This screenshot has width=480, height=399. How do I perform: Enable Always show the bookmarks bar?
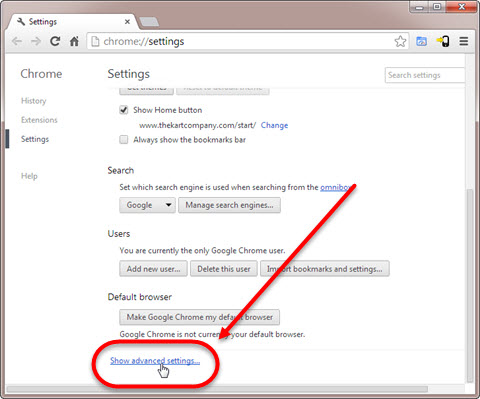pyautogui.click(x=124, y=139)
